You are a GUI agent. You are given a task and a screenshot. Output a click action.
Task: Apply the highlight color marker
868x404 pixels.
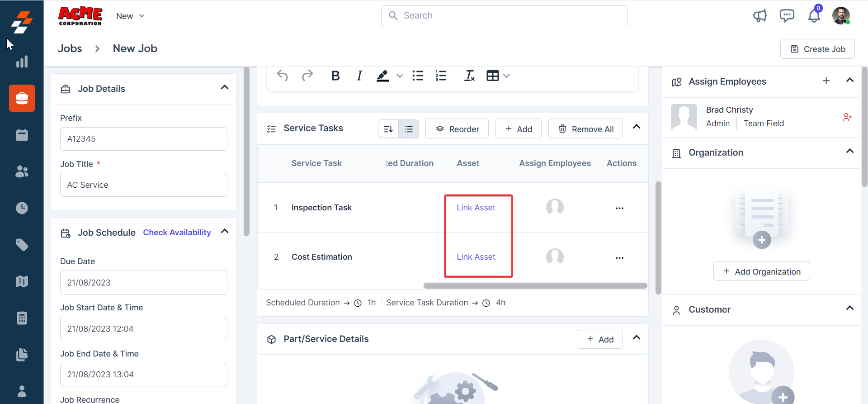click(383, 76)
